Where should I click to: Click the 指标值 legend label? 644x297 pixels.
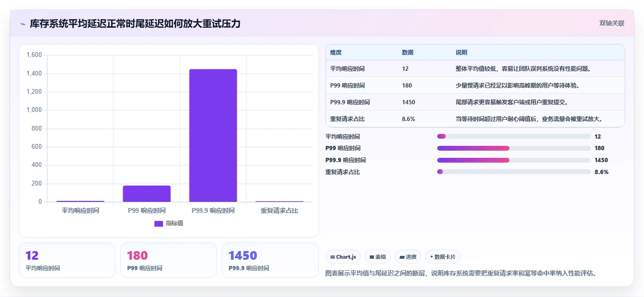[174, 223]
